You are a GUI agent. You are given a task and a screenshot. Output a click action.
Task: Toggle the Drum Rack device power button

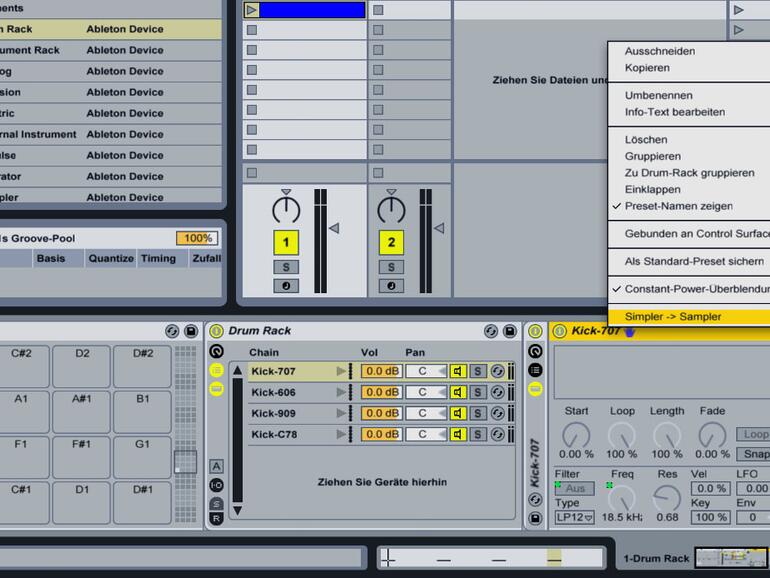pyautogui.click(x=216, y=331)
